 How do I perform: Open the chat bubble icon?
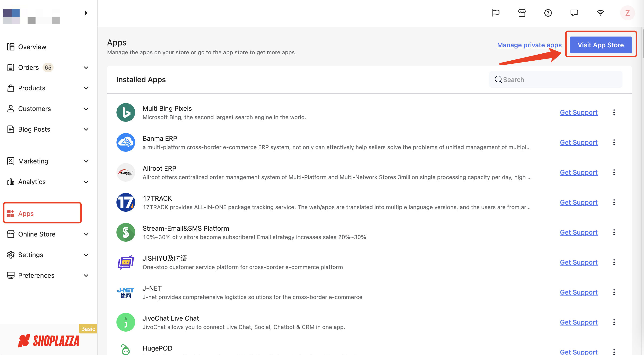574,13
